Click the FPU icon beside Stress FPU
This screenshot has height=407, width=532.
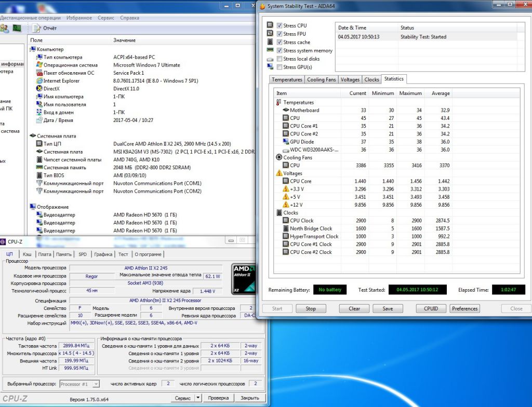pos(270,33)
